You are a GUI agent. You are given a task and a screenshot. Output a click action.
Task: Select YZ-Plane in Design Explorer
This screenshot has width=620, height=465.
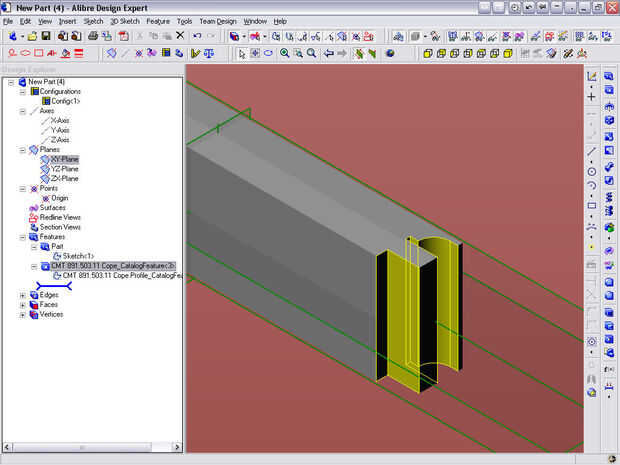point(64,169)
